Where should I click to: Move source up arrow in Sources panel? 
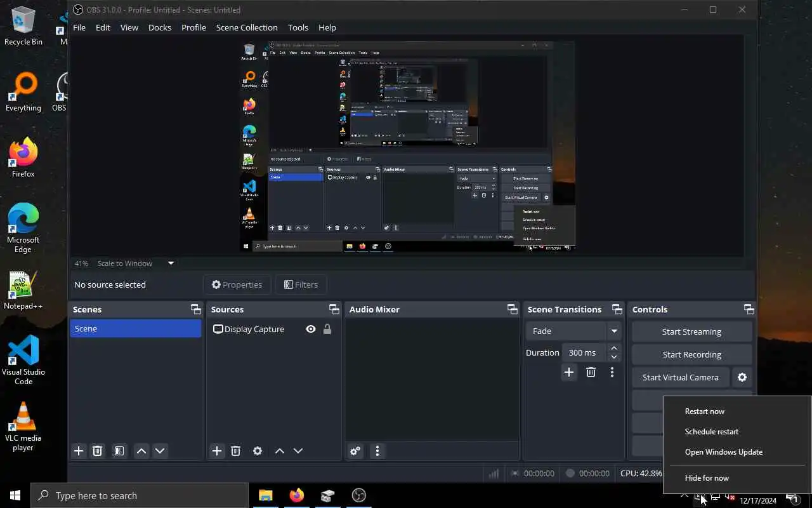(279, 451)
